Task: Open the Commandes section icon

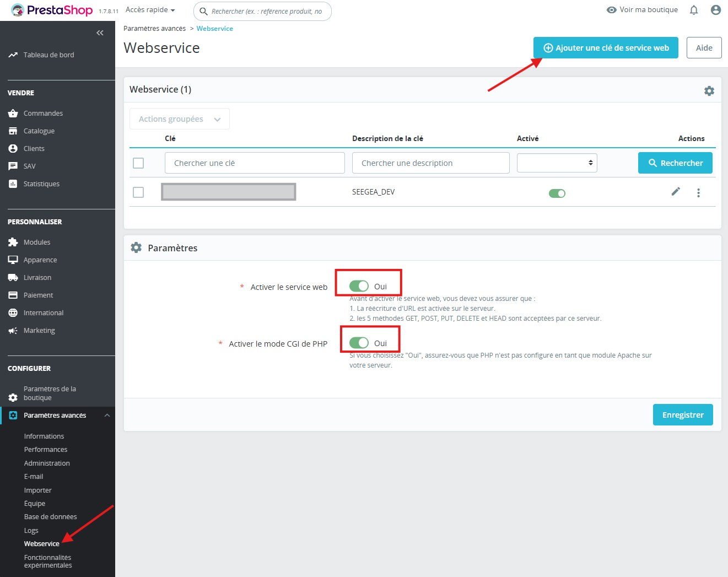Action: click(x=13, y=113)
